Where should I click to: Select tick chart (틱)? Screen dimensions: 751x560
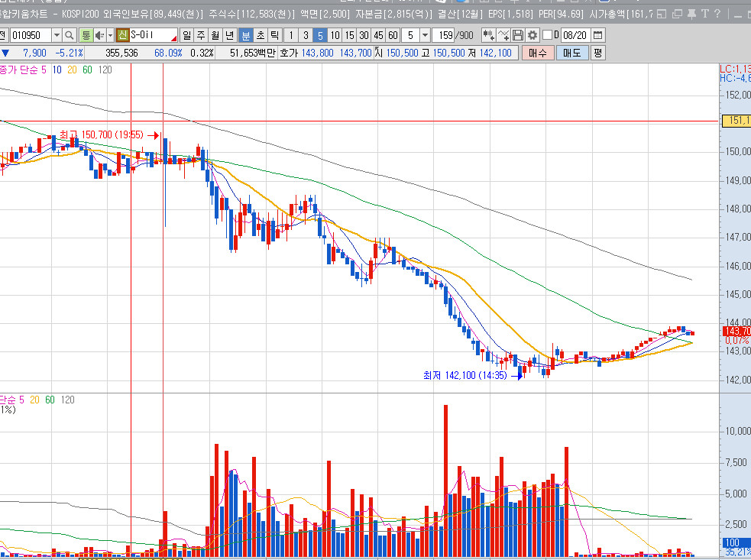275,35
